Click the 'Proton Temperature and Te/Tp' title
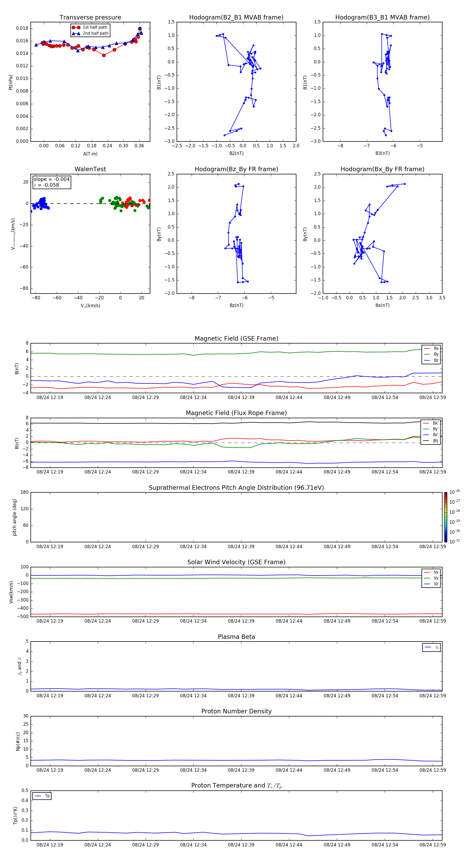The image size is (473, 868). [x=236, y=786]
